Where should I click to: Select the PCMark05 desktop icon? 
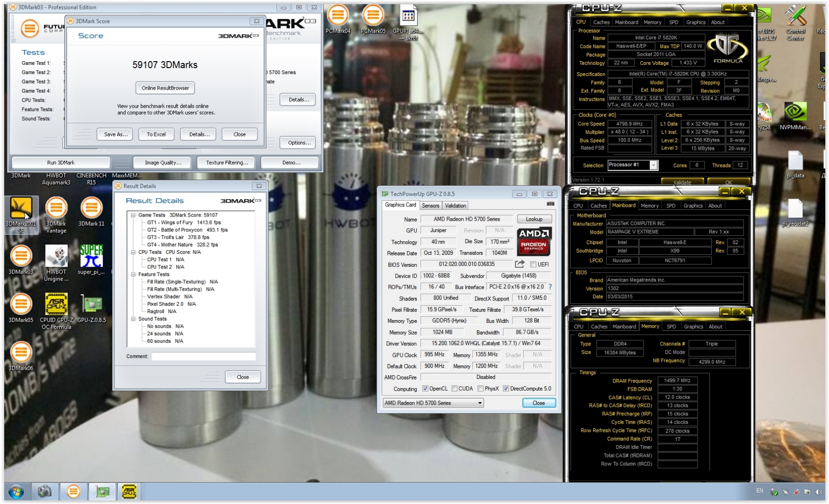click(373, 20)
